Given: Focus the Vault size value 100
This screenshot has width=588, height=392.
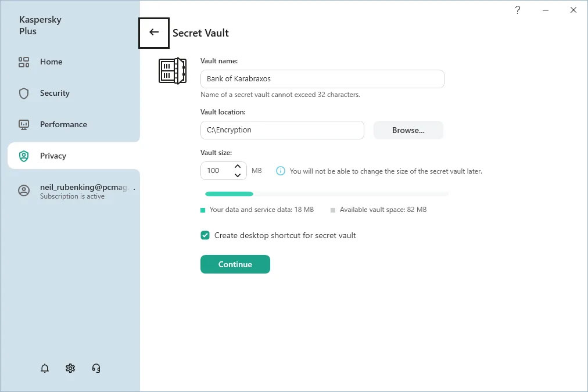Looking at the screenshot, I should (213, 171).
